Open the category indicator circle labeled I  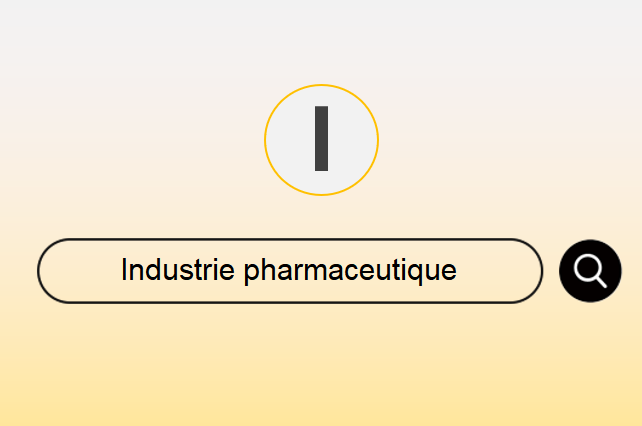pyautogui.click(x=321, y=140)
